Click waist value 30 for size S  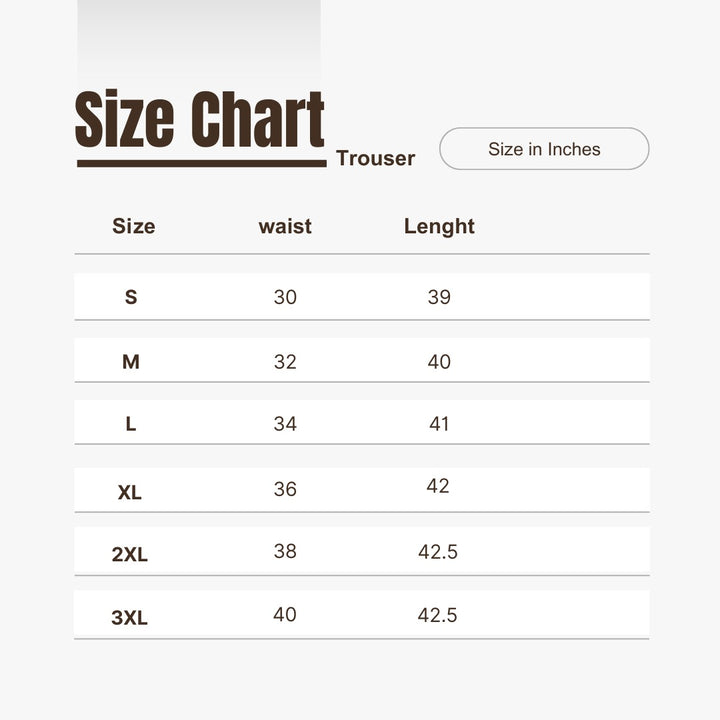coord(285,297)
